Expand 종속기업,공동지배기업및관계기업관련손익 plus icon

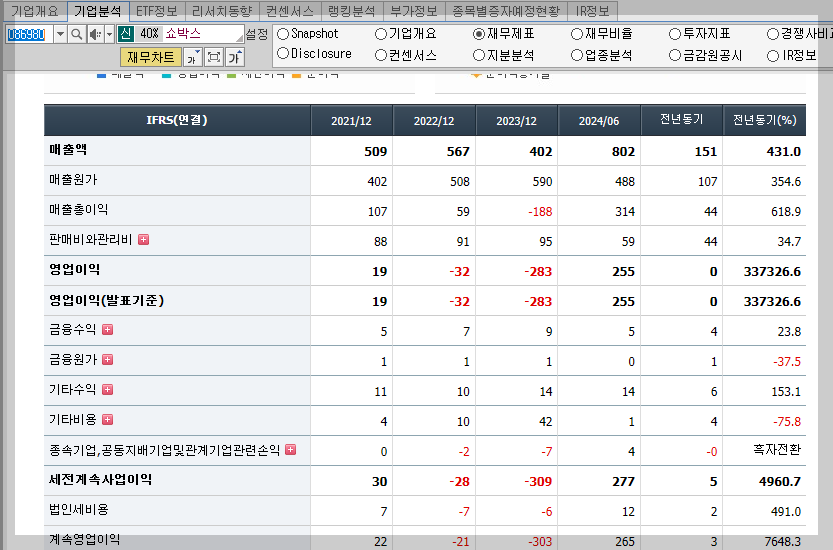(291, 450)
